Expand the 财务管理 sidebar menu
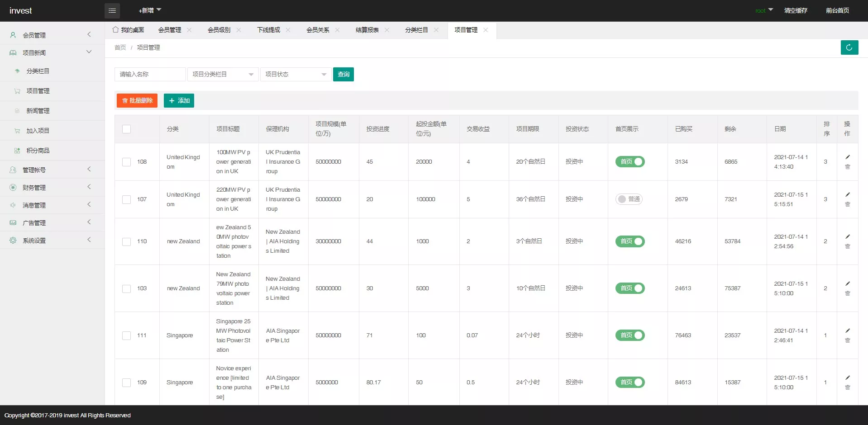 click(x=52, y=187)
